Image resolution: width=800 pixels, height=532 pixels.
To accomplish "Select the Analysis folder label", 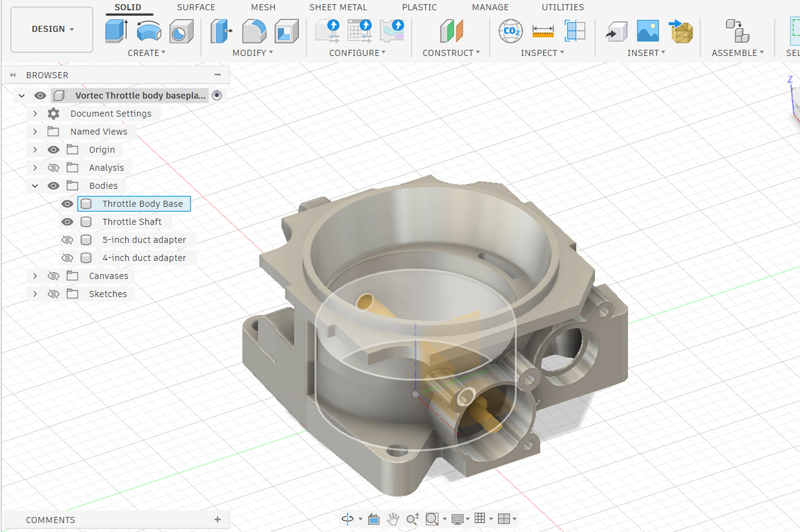I will pyautogui.click(x=106, y=167).
